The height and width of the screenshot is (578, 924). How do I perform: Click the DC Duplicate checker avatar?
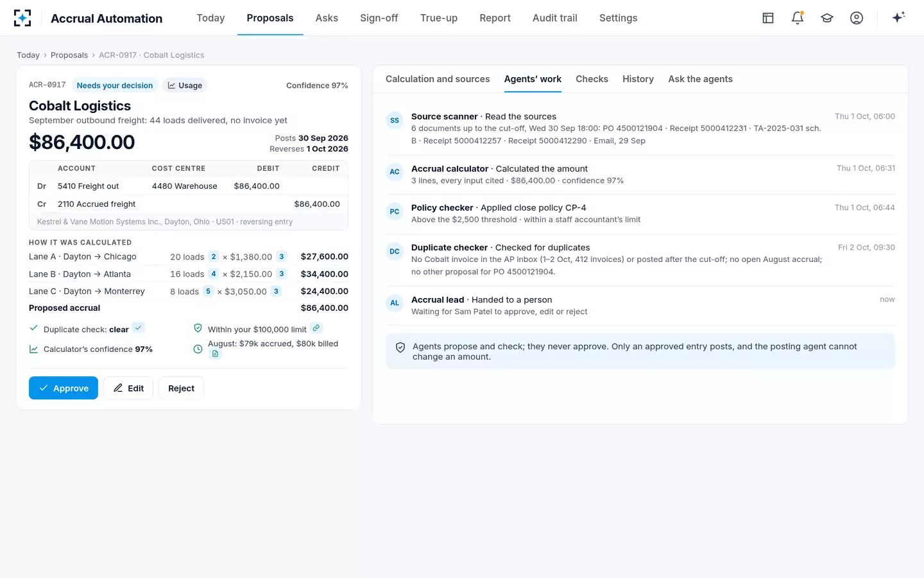[395, 251]
